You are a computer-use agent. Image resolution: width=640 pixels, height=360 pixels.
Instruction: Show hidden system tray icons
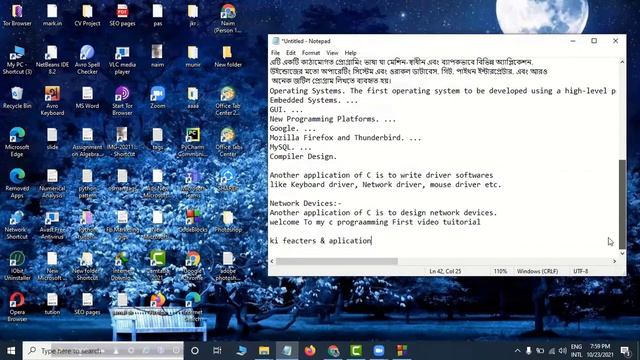click(518, 351)
